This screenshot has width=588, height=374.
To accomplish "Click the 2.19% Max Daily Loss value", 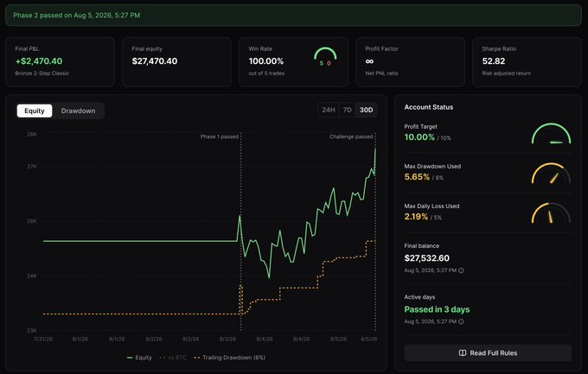I will (416, 217).
